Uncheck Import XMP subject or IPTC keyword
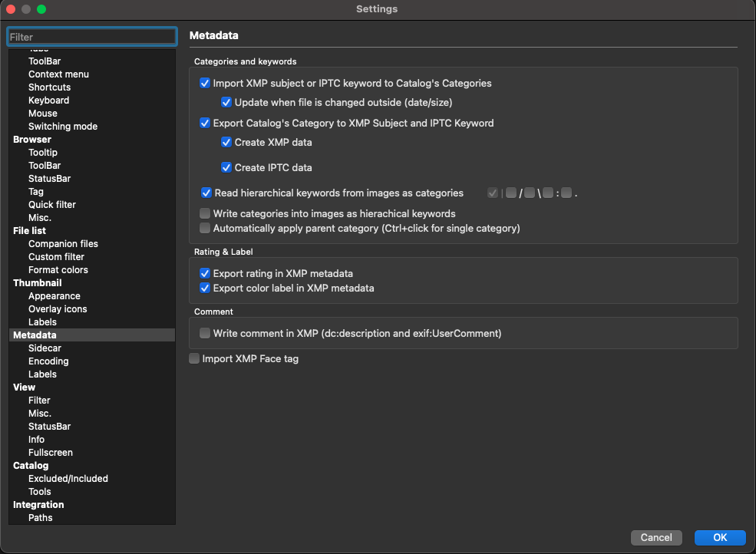 point(205,83)
